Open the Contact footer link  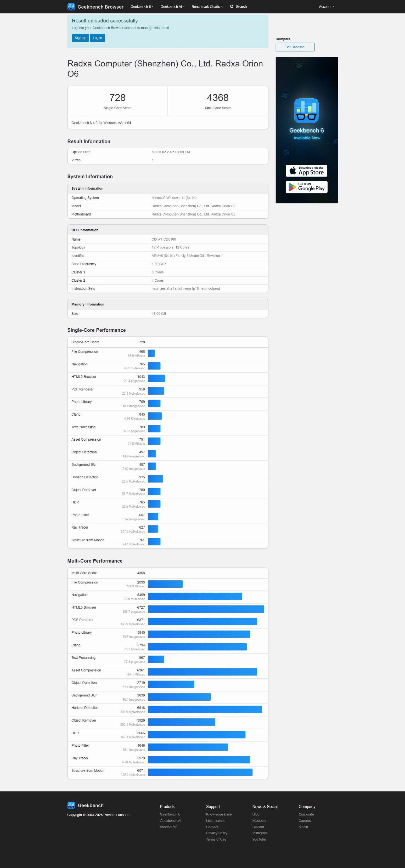pyautogui.click(x=212, y=827)
